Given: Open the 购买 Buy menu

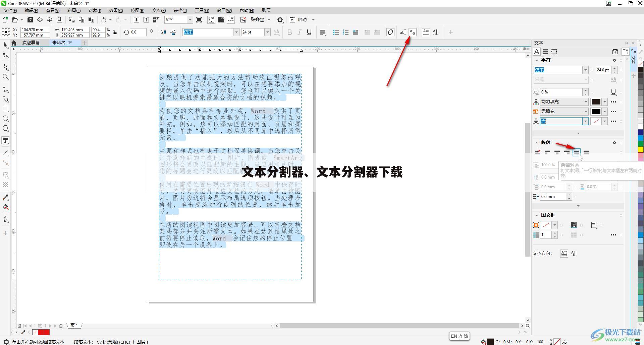Looking at the screenshot, I should pyautogui.click(x=266, y=10).
